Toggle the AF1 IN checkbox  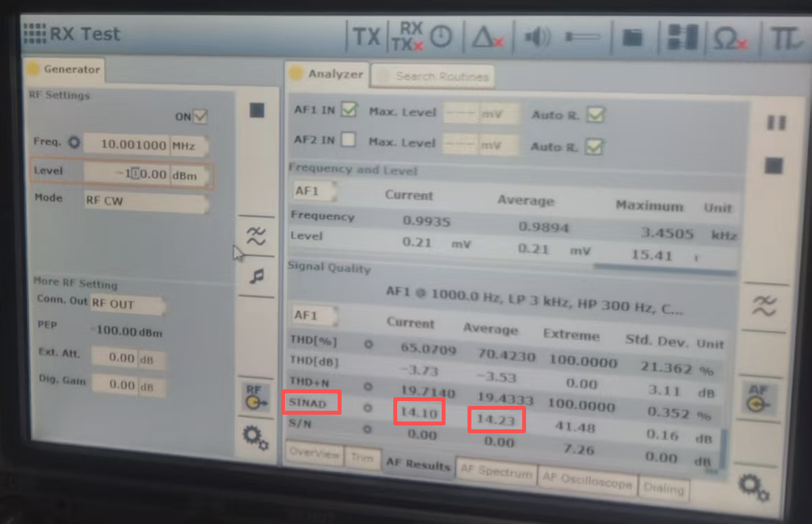coord(349,109)
